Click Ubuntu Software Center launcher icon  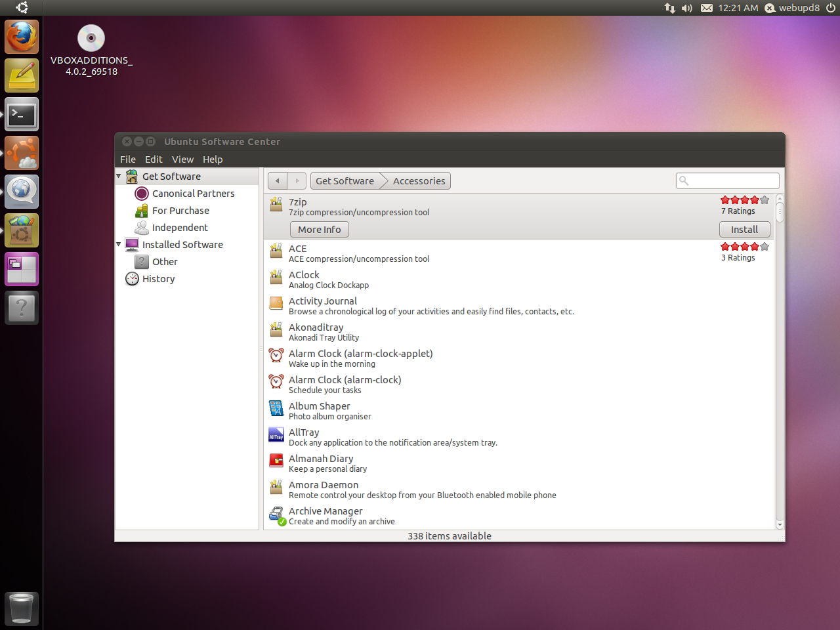point(22,230)
